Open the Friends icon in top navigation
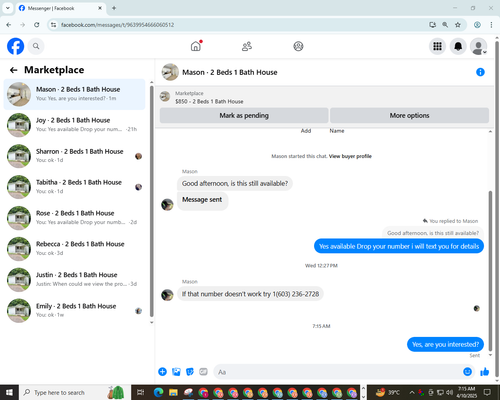Image resolution: width=500 pixels, height=400 pixels. coord(247,46)
